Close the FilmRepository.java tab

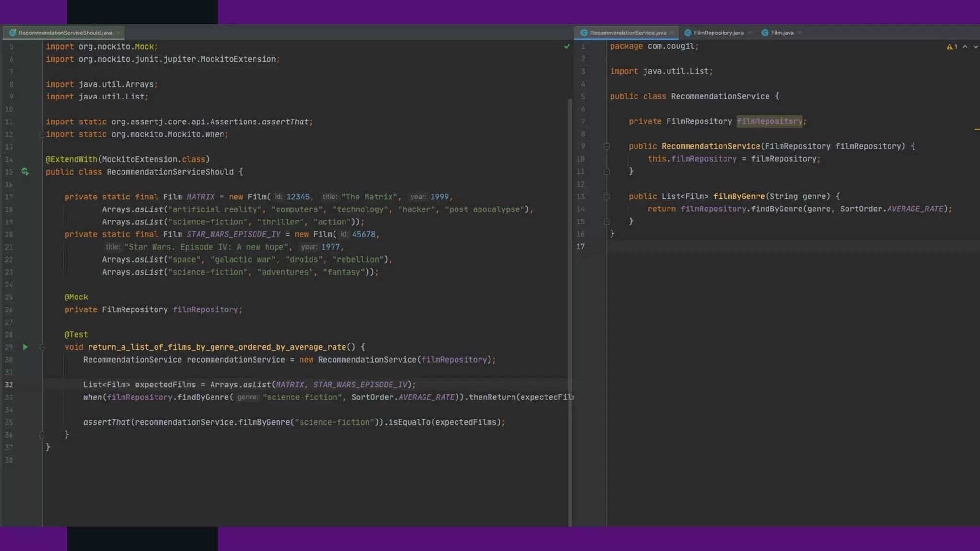(749, 33)
